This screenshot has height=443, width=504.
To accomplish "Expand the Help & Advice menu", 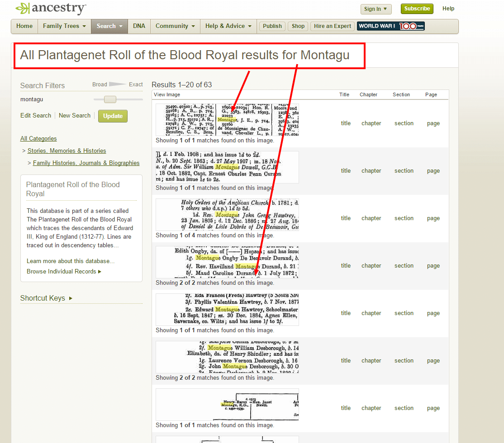I will [228, 26].
